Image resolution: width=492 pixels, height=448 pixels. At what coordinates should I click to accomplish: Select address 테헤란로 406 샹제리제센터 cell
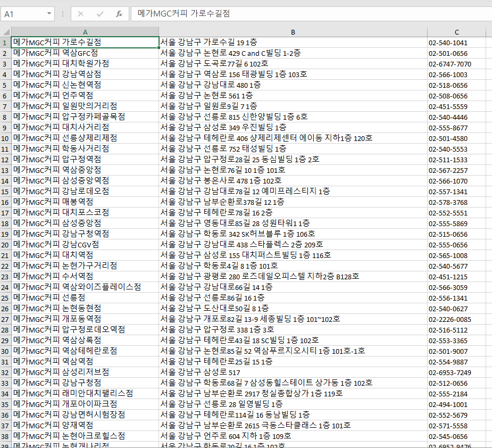pyautogui.click(x=293, y=138)
